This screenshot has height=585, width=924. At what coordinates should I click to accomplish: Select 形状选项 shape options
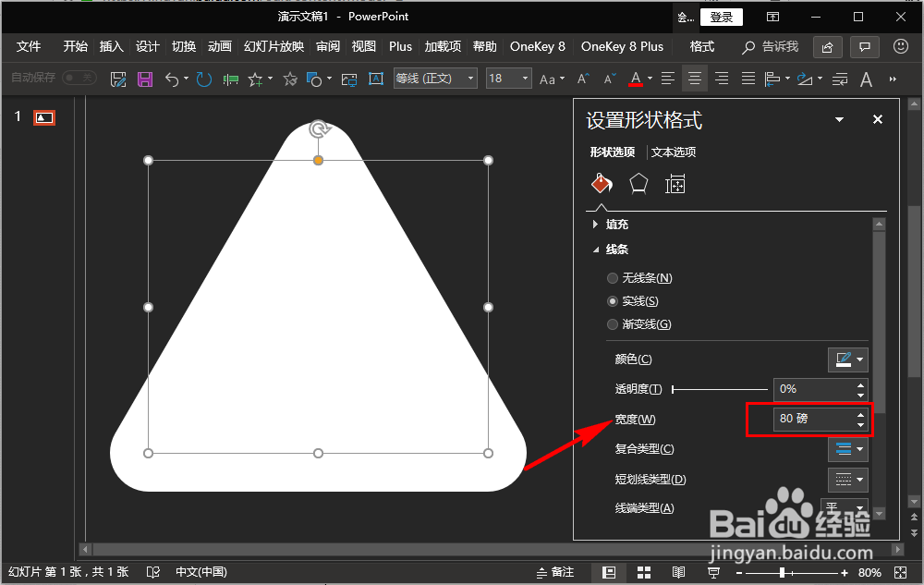(613, 152)
